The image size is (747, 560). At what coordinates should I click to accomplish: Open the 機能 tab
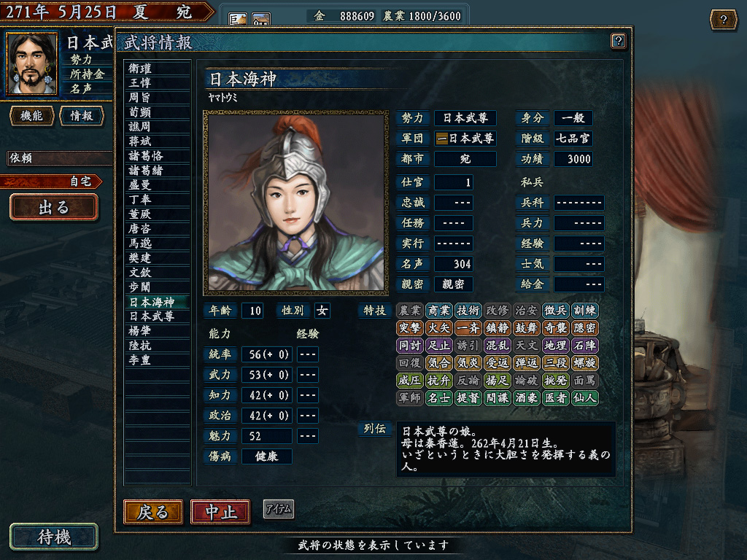point(32,116)
